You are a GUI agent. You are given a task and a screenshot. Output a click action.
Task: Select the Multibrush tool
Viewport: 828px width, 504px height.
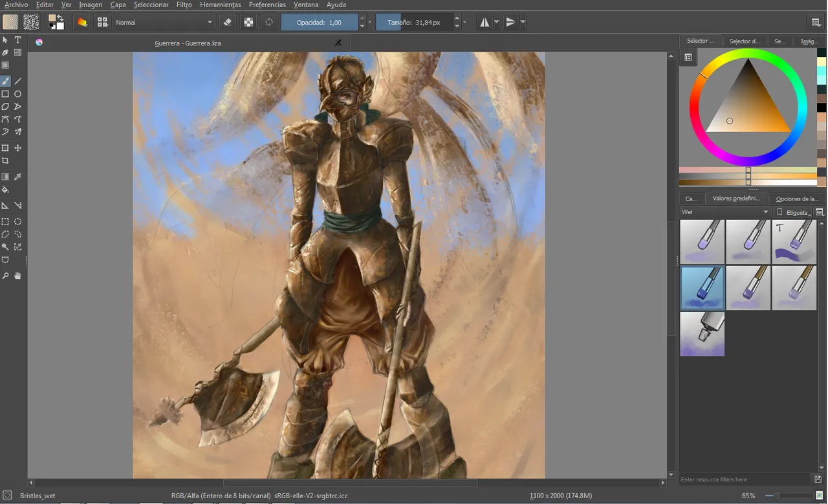tap(18, 132)
